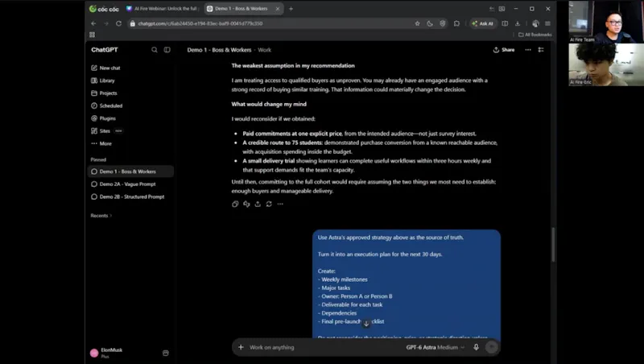The width and height of the screenshot is (644, 364).
Task: Go back with browser back arrow
Action: (x=93, y=23)
